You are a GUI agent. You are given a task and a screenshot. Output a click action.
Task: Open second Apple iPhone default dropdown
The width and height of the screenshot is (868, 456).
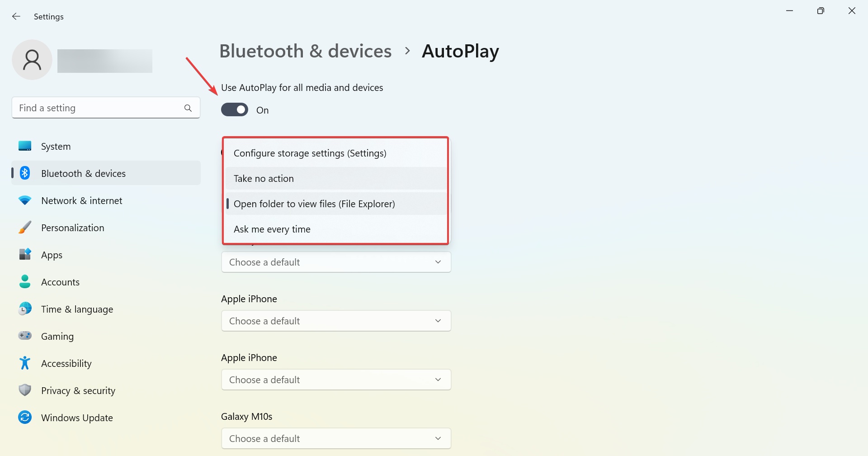pyautogui.click(x=336, y=380)
